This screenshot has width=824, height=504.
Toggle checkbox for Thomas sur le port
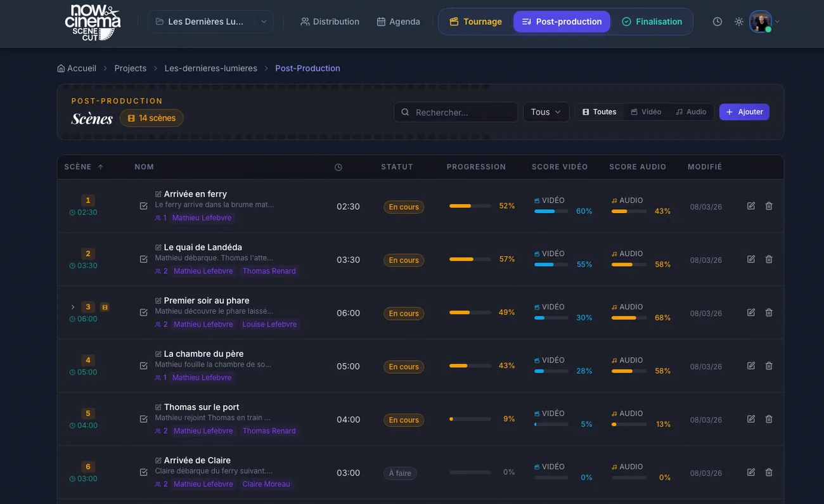(x=144, y=419)
